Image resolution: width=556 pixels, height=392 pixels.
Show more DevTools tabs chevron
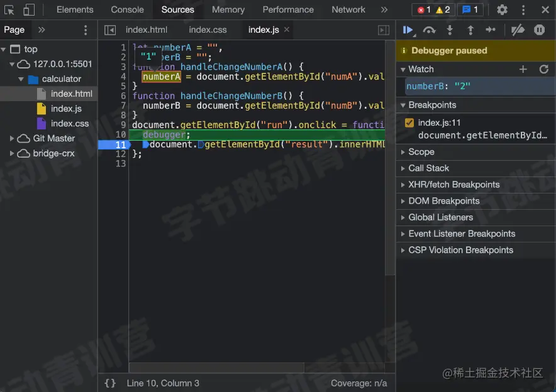coord(384,10)
